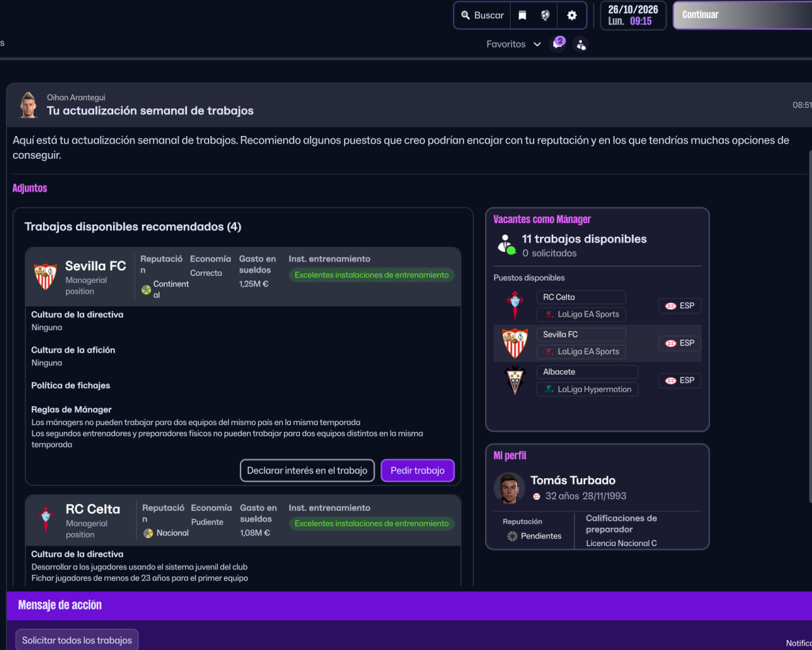The height and width of the screenshot is (650, 812).
Task: Open the messages icon with badge 2
Action: (558, 43)
